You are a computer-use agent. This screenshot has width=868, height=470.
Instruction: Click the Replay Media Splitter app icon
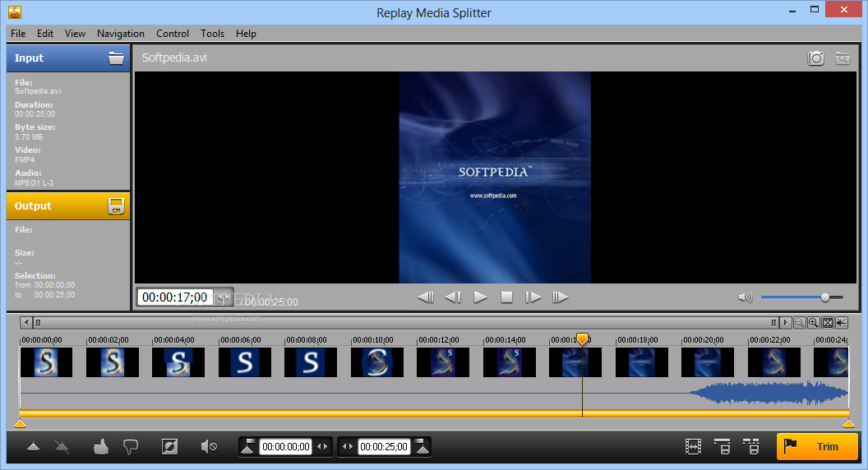click(x=15, y=12)
